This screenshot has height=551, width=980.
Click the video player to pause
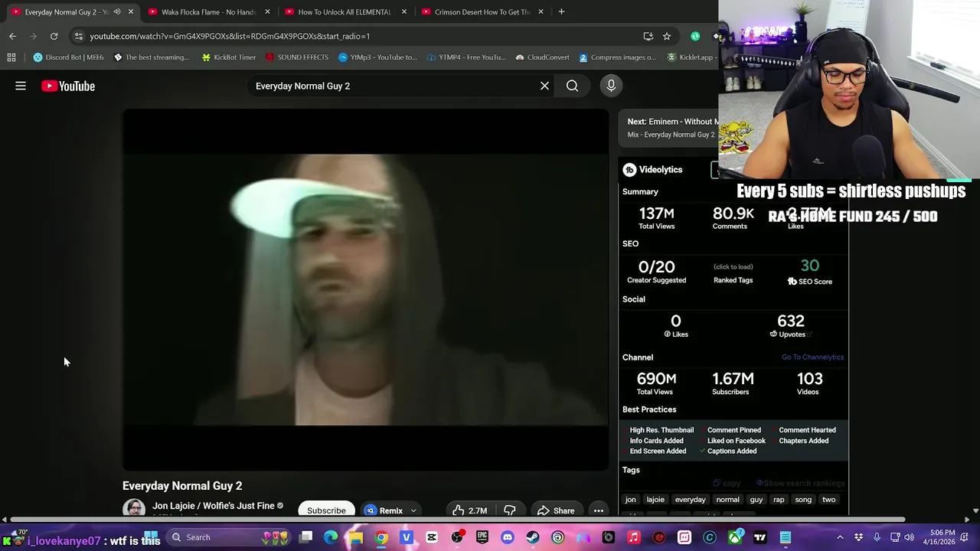pyautogui.click(x=366, y=289)
